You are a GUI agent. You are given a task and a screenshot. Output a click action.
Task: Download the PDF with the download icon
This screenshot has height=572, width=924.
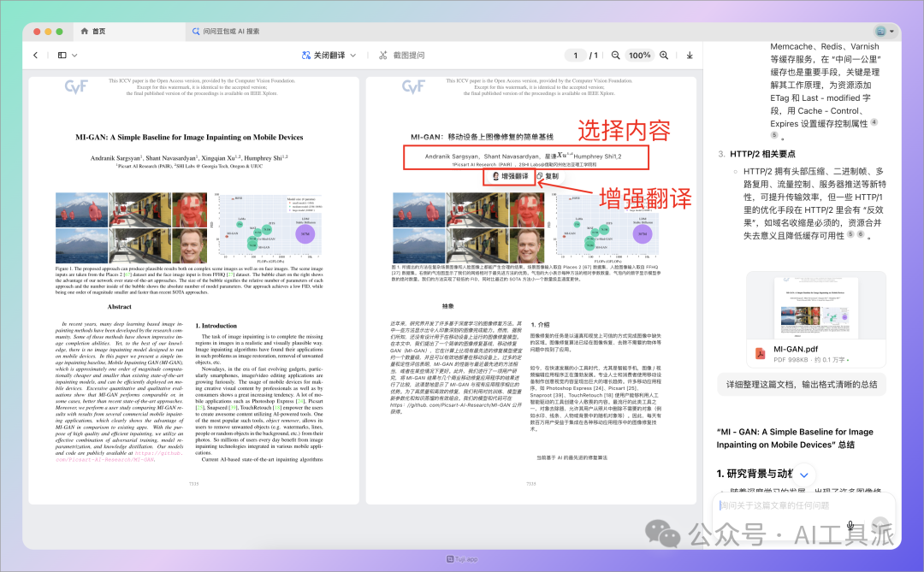pyautogui.click(x=690, y=56)
